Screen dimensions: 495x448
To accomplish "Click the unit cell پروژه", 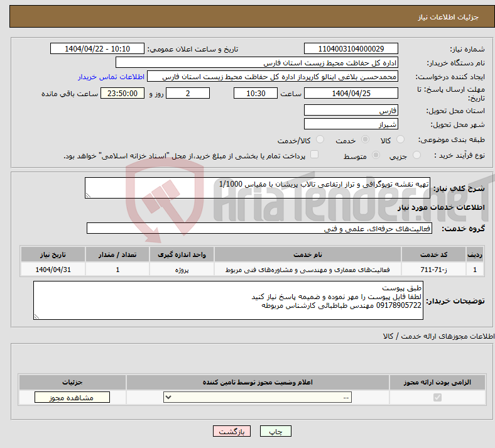I will 182,270.
